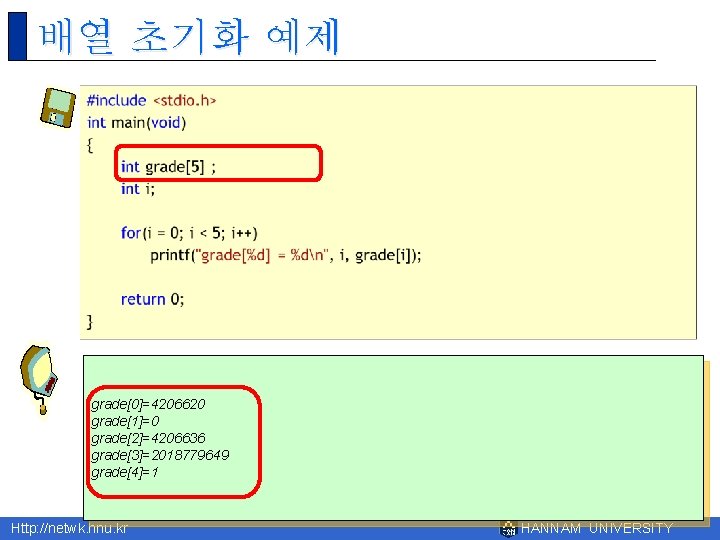Click the output line grade[2]=4206636
720x540 pixels.
tap(148, 438)
